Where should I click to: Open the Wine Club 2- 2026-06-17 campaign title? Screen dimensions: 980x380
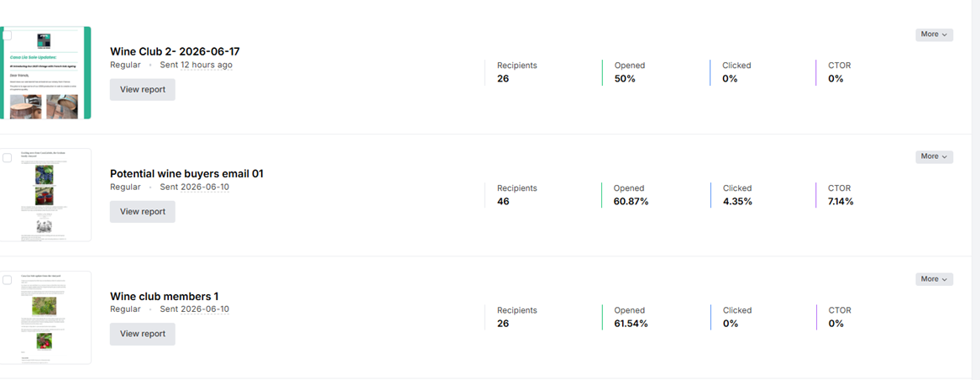pos(175,51)
